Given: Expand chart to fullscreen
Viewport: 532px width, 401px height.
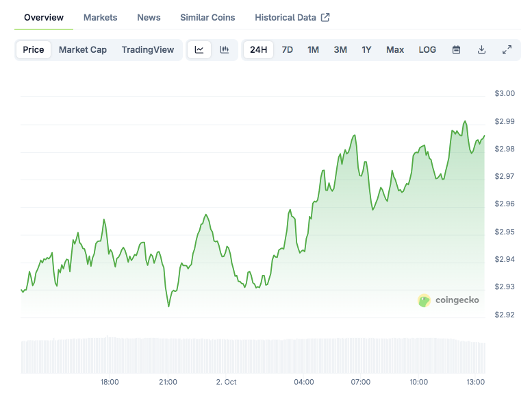Looking at the screenshot, I should 507,49.
